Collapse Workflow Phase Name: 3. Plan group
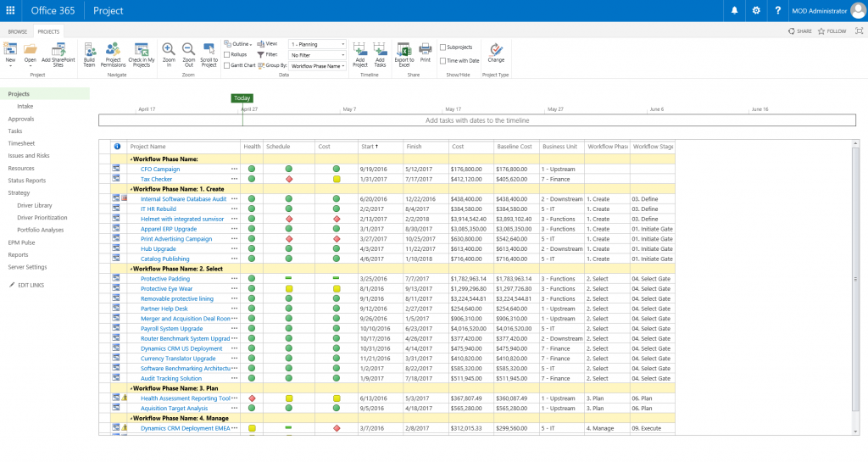Screen dimensions: 868x462 pos(131,388)
